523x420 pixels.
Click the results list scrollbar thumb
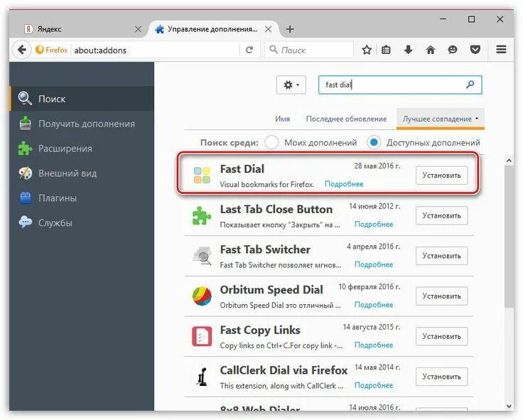click(509, 237)
